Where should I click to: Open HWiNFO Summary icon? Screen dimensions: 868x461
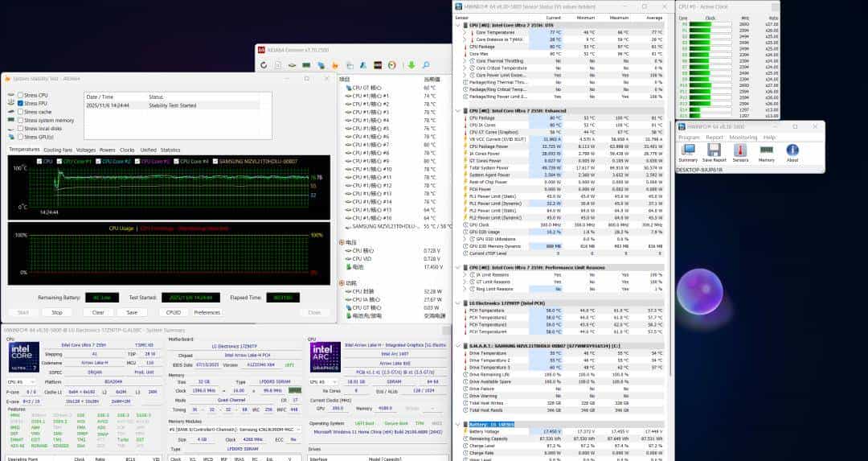coord(688,150)
